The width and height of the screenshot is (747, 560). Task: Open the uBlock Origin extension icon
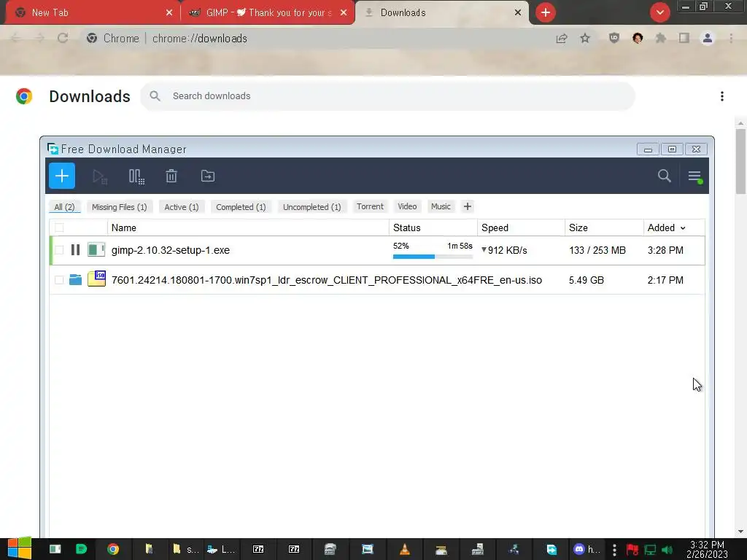pos(614,38)
